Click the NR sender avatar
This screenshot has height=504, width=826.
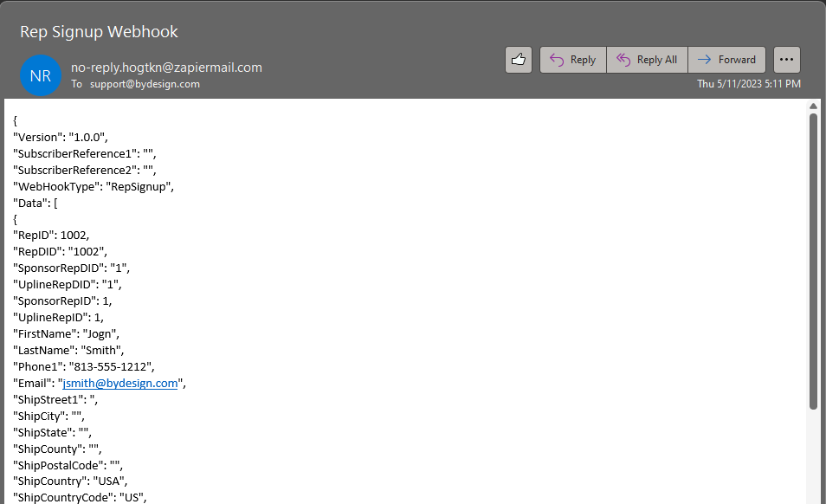40,76
